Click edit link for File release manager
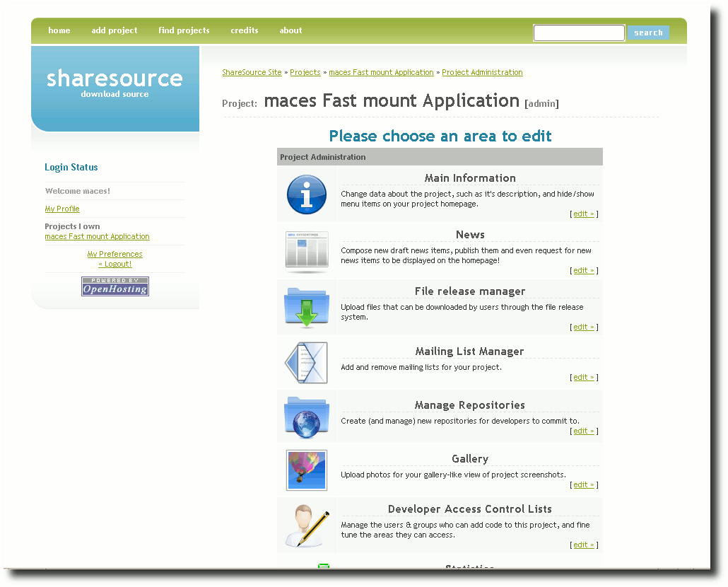This screenshot has width=728, height=587. (x=584, y=327)
